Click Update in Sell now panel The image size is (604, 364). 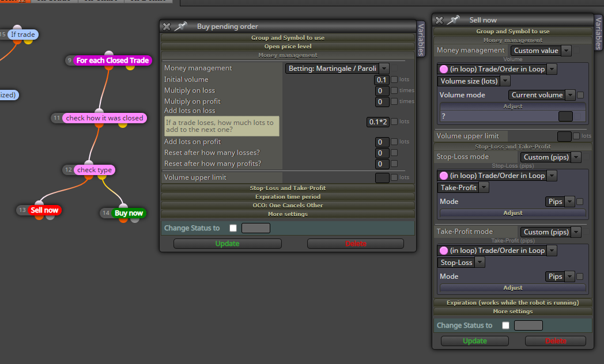[474, 341]
